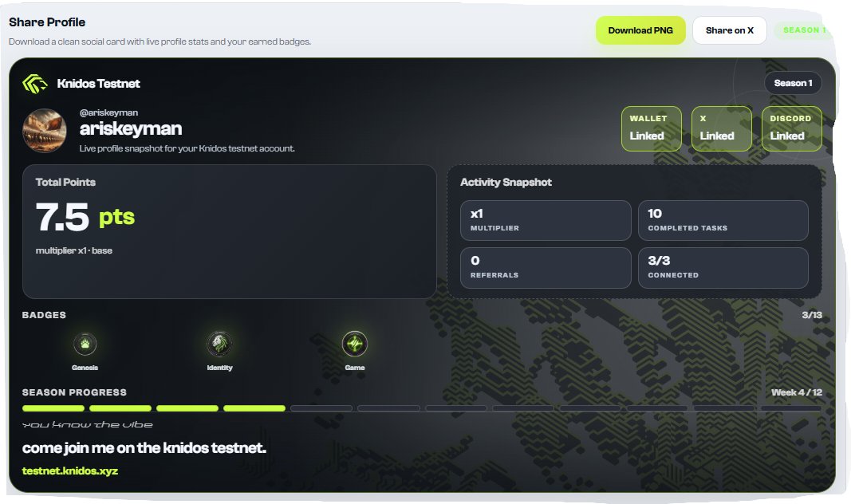This screenshot has width=851, height=504.
Task: Click the Knidos Testnet title text
Action: pyautogui.click(x=98, y=84)
